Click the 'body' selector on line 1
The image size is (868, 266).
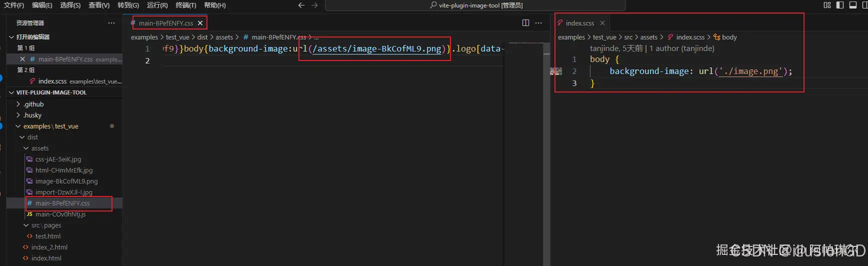tap(599, 59)
